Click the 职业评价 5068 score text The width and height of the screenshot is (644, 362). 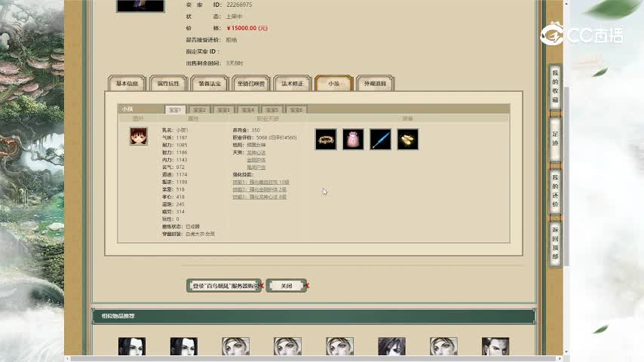[276, 138]
